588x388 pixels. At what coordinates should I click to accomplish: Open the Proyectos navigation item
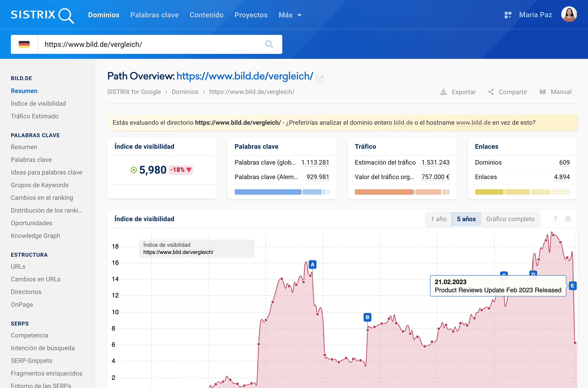click(251, 15)
